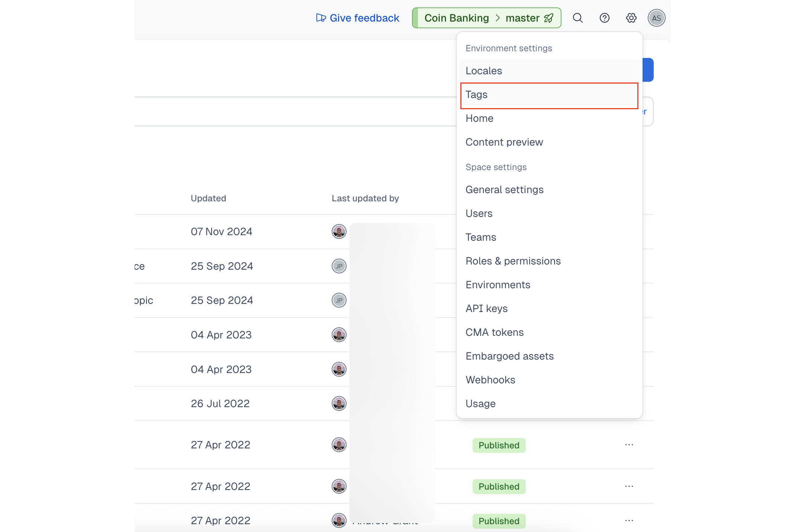Click the avatar in the 07 Nov 2024 row
This screenshot has width=795, height=532.
pos(339,231)
